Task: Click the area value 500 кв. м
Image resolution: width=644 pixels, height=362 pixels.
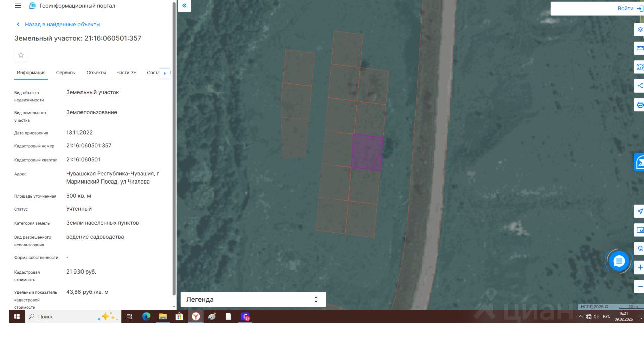Action: click(x=79, y=196)
